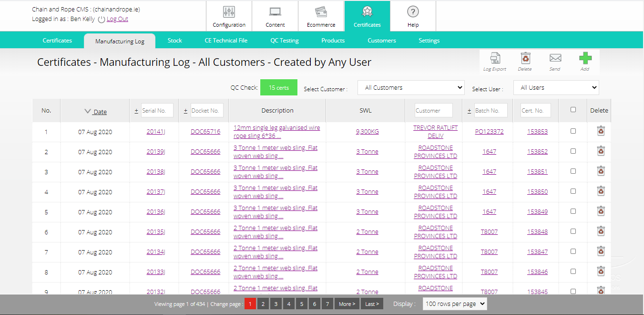Open the Content section icon
This screenshot has width=644, height=315.
(x=275, y=12)
